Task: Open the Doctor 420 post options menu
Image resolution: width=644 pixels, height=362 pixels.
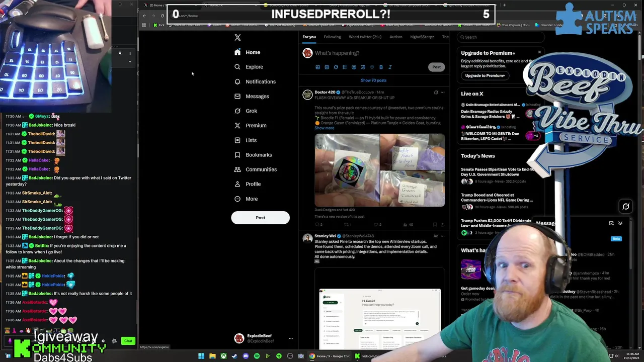Action: click(442, 93)
